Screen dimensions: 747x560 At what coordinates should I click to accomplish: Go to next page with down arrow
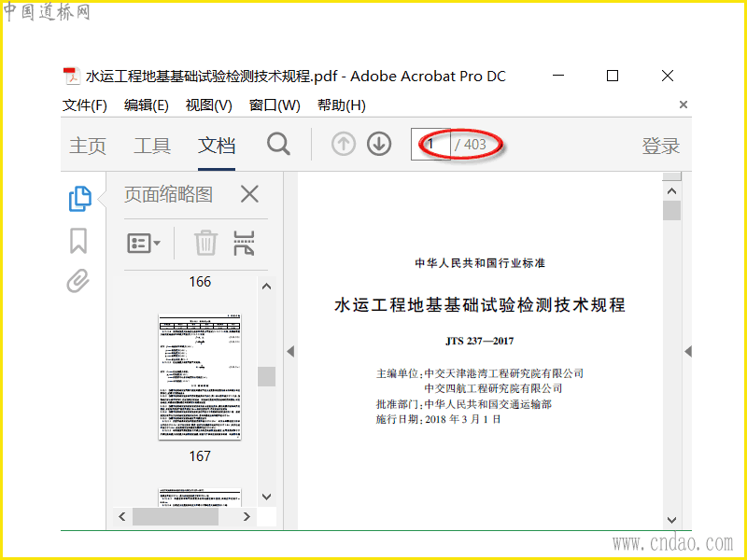tap(379, 144)
